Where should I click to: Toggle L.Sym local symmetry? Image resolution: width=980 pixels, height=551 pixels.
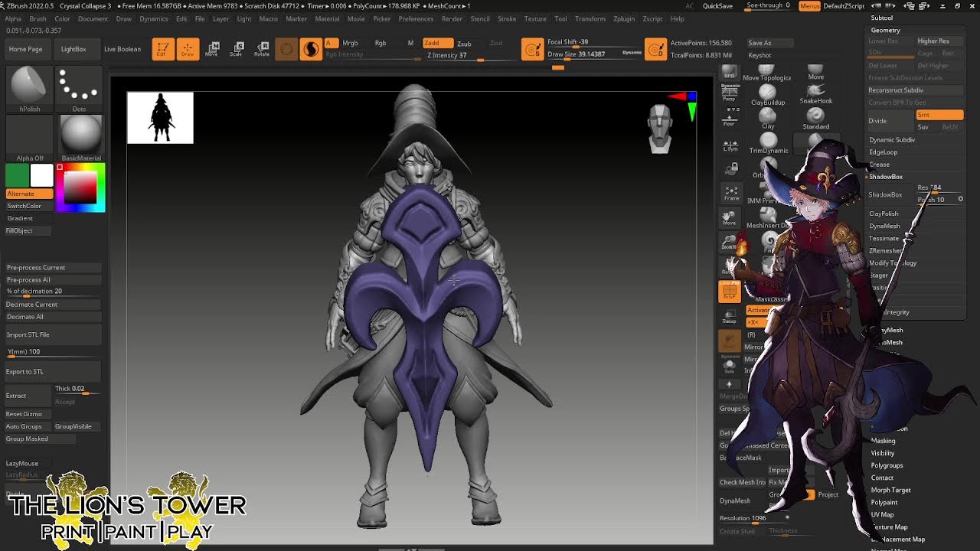pyautogui.click(x=730, y=145)
